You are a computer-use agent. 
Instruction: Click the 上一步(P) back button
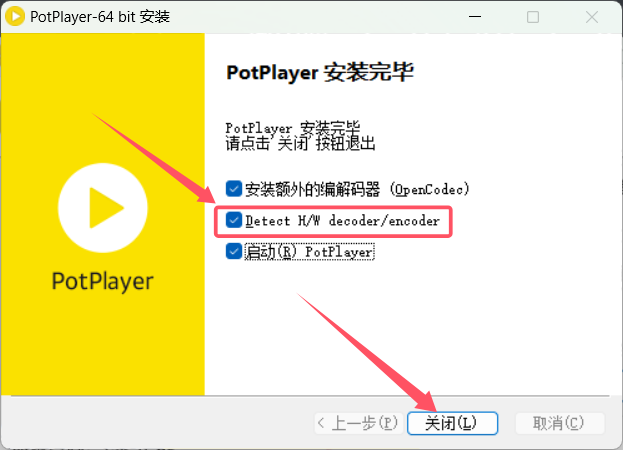(359, 423)
